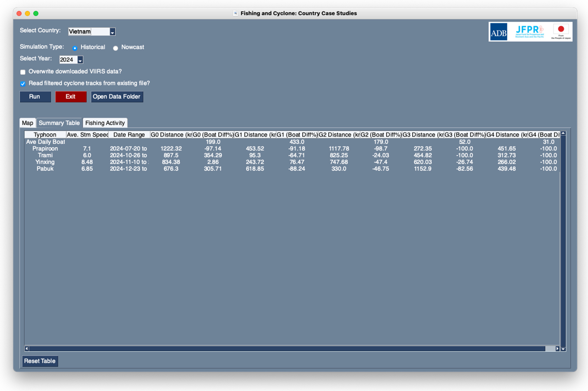Screen dimensions: 588x391
Task: Select the Historical simulation type
Action: (x=75, y=48)
